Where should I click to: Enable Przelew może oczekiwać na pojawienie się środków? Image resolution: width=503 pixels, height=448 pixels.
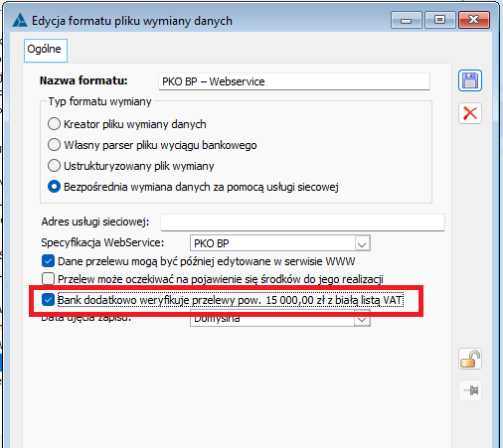(x=48, y=279)
